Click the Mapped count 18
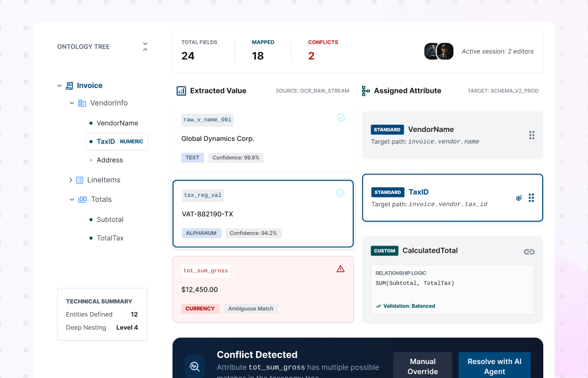This screenshot has height=378, width=588. coord(258,56)
